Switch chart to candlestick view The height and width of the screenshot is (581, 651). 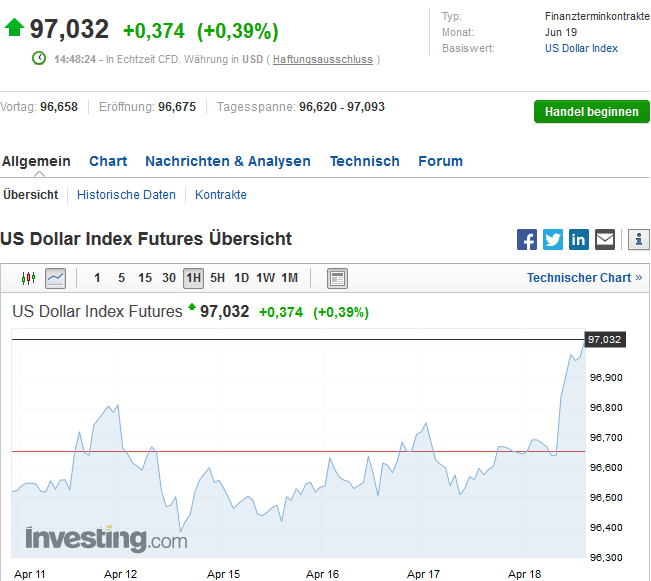tap(28, 278)
